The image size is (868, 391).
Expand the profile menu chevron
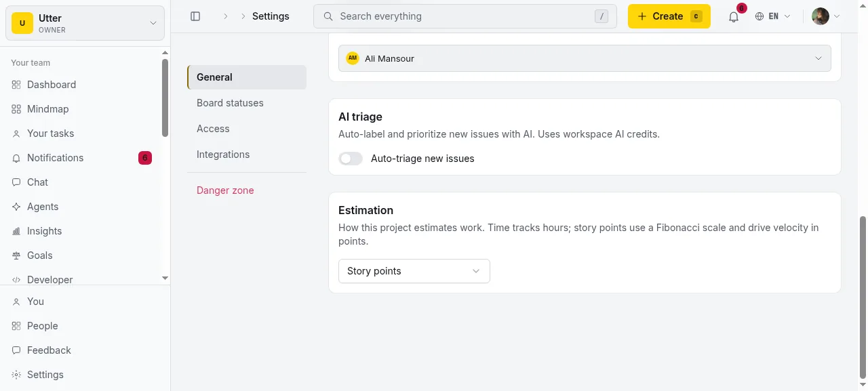tap(837, 16)
